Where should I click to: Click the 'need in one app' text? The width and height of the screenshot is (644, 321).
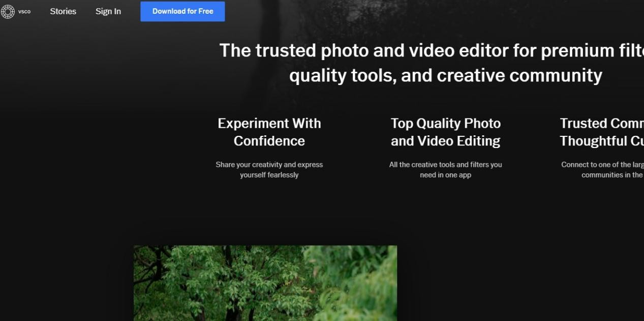445,175
